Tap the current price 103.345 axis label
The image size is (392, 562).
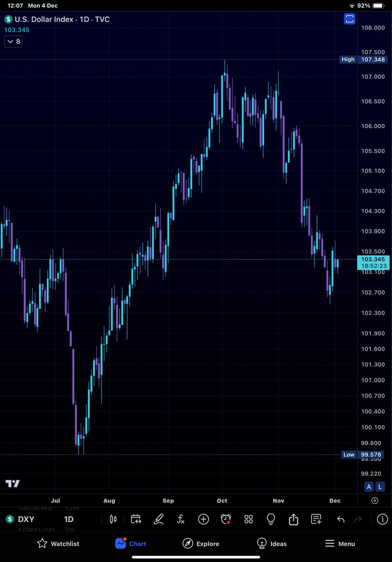[373, 262]
